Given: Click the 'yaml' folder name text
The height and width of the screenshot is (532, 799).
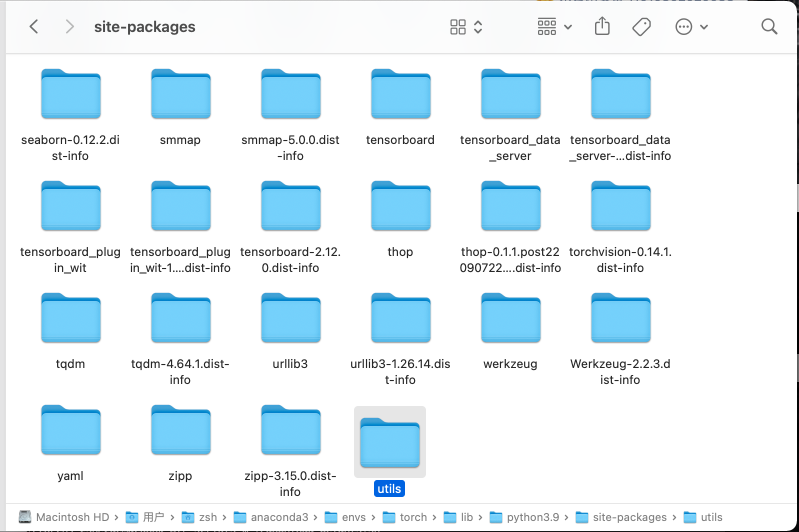Looking at the screenshot, I should (70, 476).
